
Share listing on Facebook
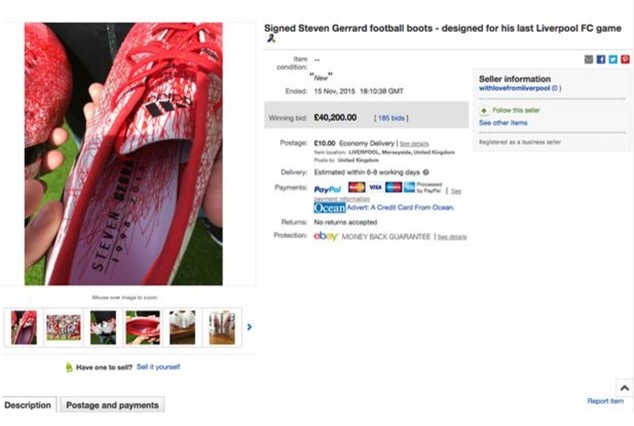[601, 59]
